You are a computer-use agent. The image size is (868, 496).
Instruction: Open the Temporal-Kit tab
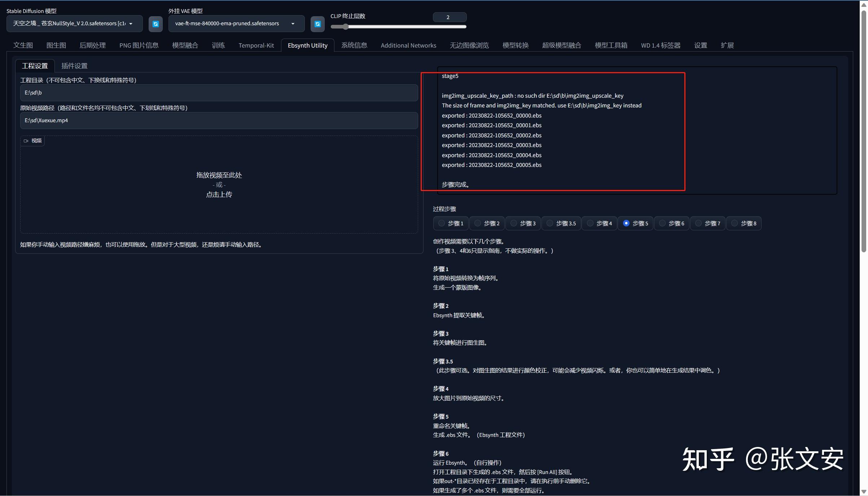point(256,45)
